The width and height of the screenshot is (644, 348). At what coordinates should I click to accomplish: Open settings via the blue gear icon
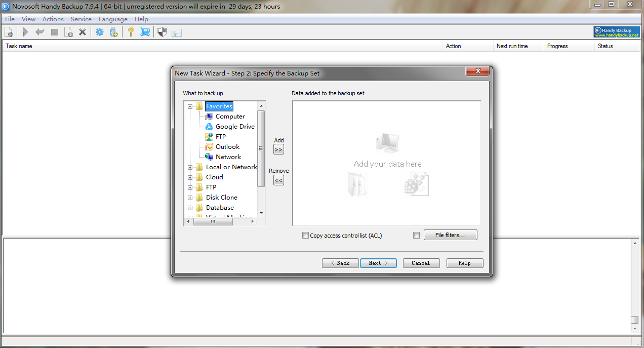(100, 32)
